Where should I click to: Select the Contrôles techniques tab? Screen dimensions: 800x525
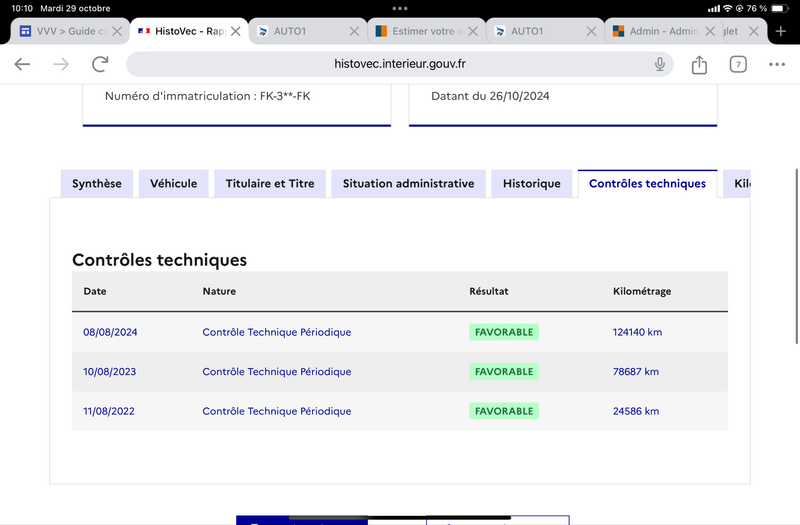pyautogui.click(x=647, y=184)
